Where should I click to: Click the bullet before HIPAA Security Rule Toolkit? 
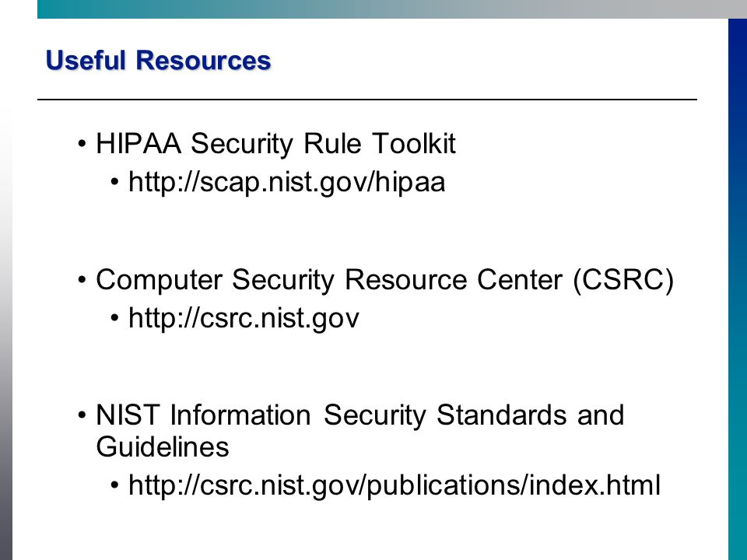click(x=82, y=143)
